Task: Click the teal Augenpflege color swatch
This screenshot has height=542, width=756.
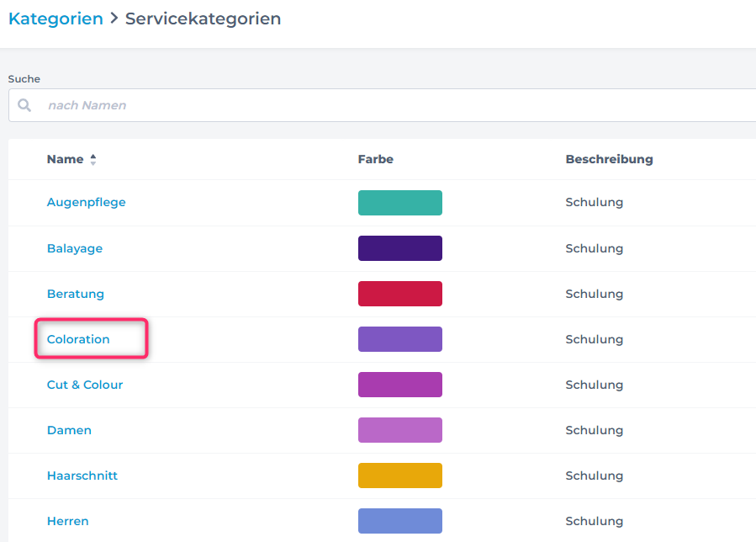Action: pyautogui.click(x=399, y=203)
